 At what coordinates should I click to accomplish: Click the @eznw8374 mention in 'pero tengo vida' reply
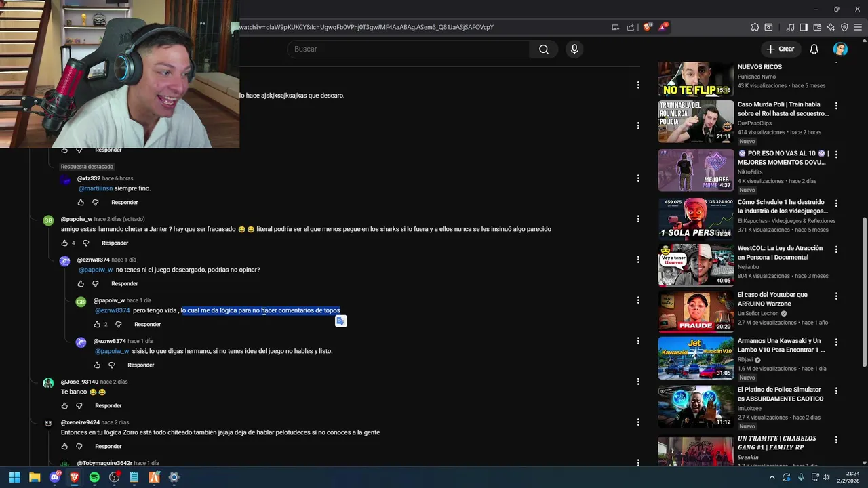[113, 310]
